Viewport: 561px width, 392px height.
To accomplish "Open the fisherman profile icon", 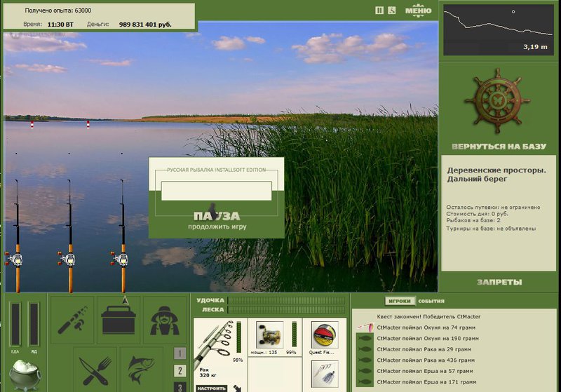I will coord(165,320).
